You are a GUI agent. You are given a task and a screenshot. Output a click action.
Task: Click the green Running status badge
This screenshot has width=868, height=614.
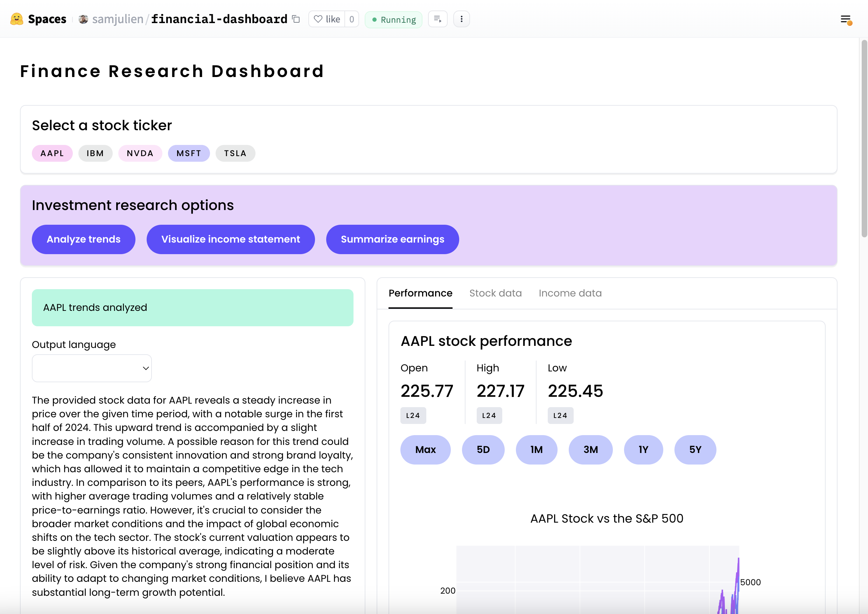tap(393, 19)
